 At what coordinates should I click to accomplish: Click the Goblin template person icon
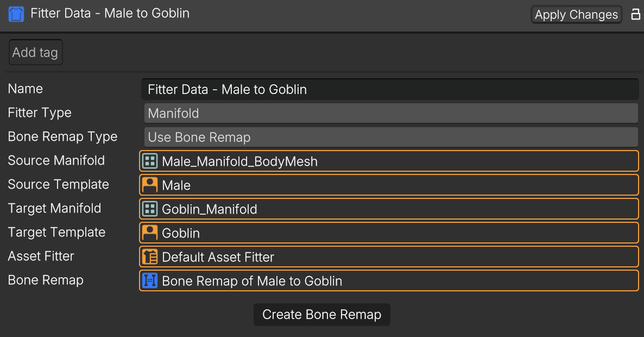pyautogui.click(x=150, y=233)
